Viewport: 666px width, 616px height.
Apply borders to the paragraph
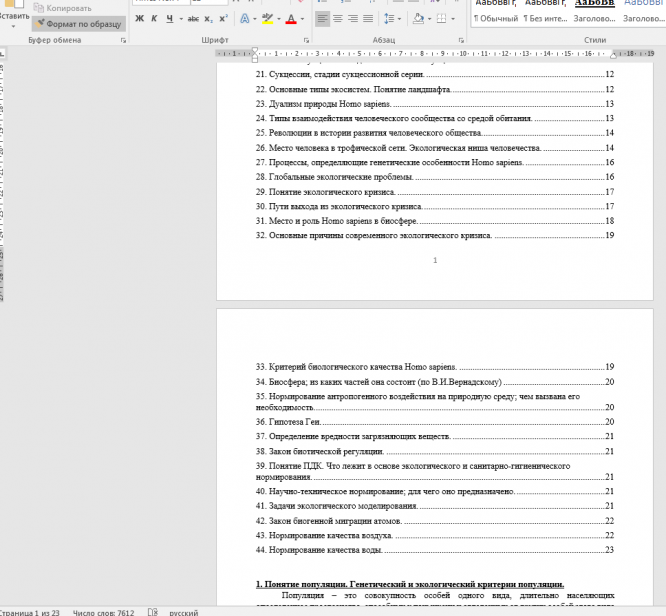point(441,19)
